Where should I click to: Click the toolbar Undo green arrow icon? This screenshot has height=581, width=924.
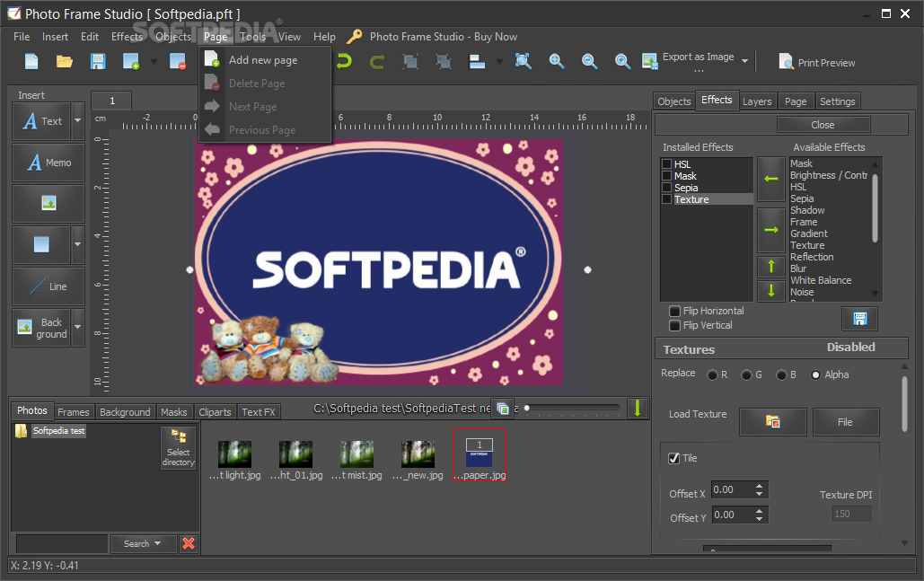pos(344,61)
